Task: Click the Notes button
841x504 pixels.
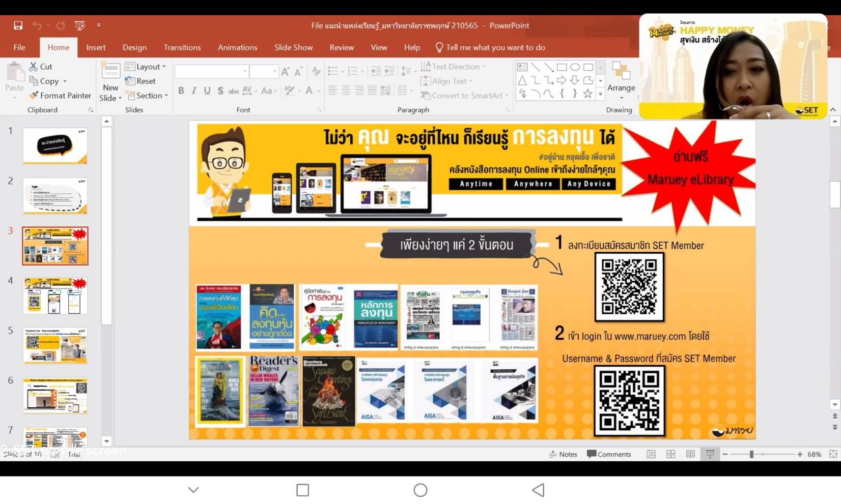Action: (563, 454)
